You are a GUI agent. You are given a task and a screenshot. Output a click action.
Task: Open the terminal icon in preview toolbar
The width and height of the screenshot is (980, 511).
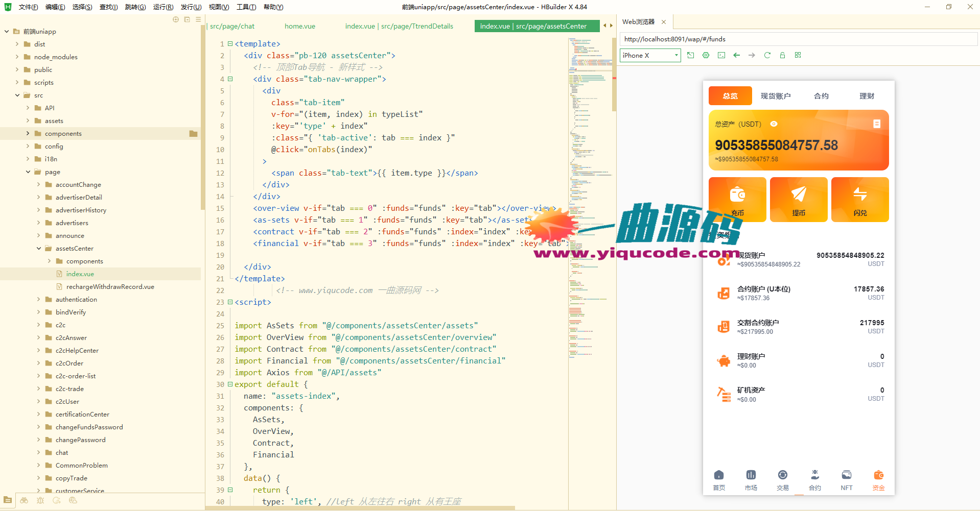(x=721, y=55)
